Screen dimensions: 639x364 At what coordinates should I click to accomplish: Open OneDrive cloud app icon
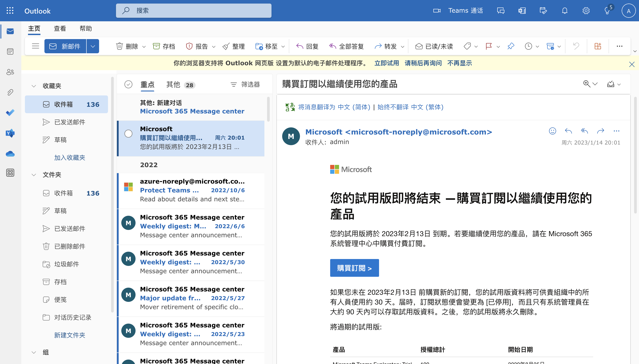pyautogui.click(x=10, y=154)
